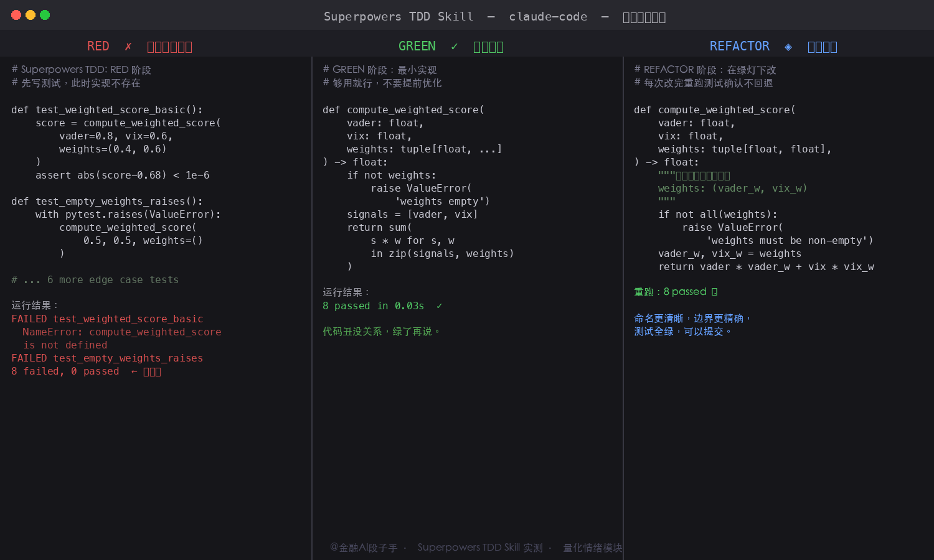Click the line 'weights: tuple[float, ...]'
This screenshot has height=560, width=934.
(425, 149)
